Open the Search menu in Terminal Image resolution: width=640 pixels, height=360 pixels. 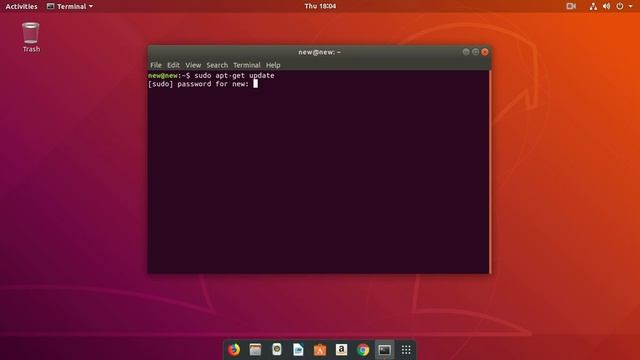(217, 65)
